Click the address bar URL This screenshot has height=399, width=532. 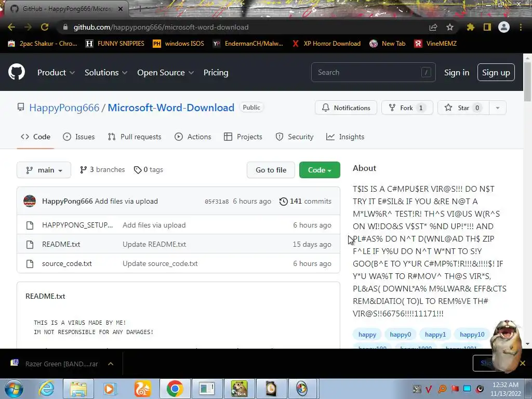[x=161, y=27]
